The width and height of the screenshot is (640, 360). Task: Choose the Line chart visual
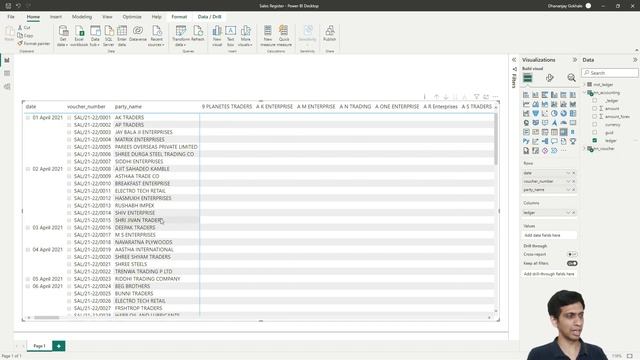(526, 104)
